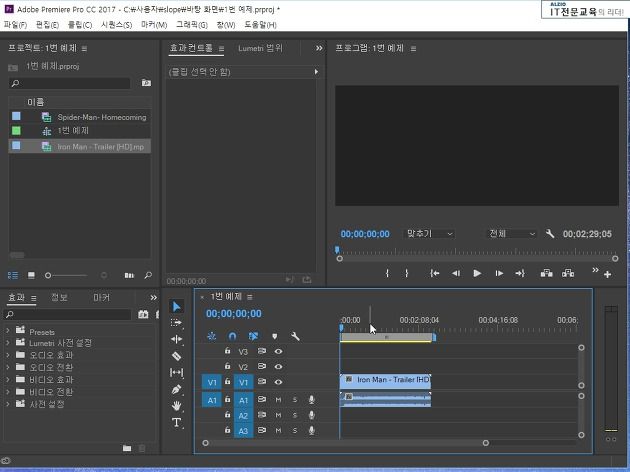Open the 전체 resolution dropdown

coord(511,233)
